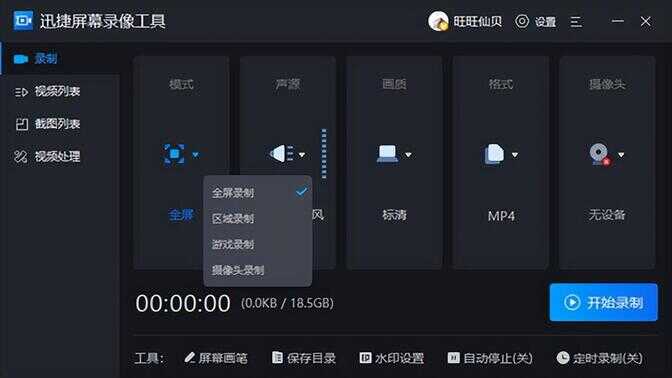Click the 模式 column heading

point(181,84)
